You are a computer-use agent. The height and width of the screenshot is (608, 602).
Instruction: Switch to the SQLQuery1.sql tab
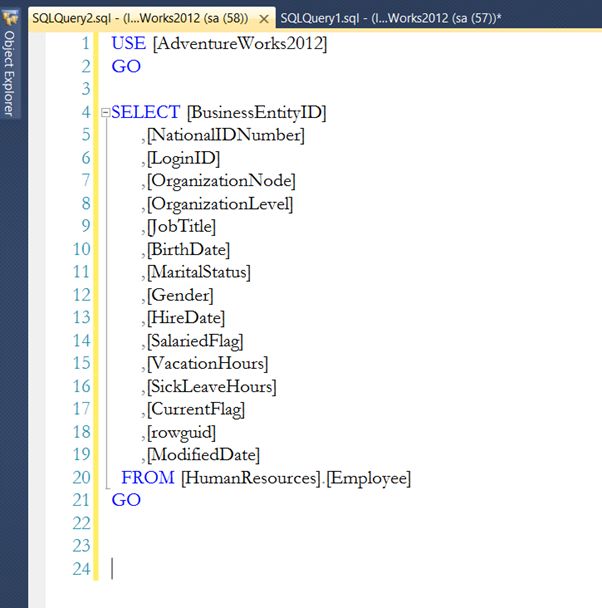pos(390,18)
